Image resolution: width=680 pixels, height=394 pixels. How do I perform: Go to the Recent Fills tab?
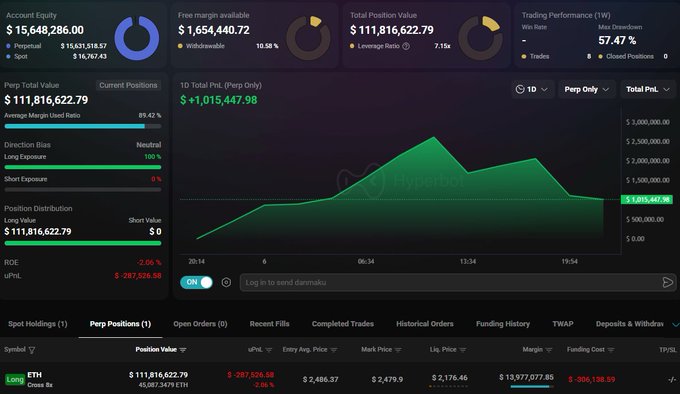[269, 324]
